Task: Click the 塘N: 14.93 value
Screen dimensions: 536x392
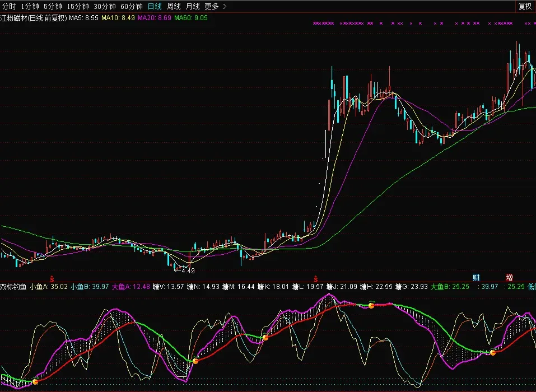Action: click(203, 287)
